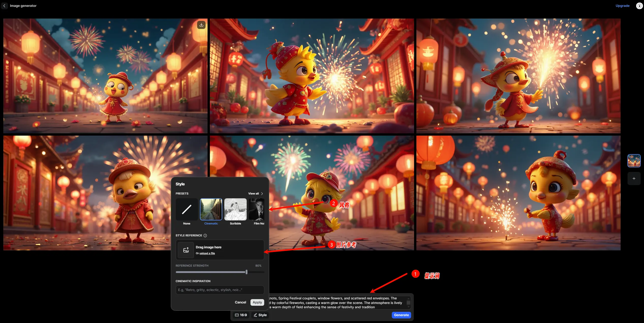Click the style reference info icon
This screenshot has width=644, height=323.
pyautogui.click(x=205, y=235)
